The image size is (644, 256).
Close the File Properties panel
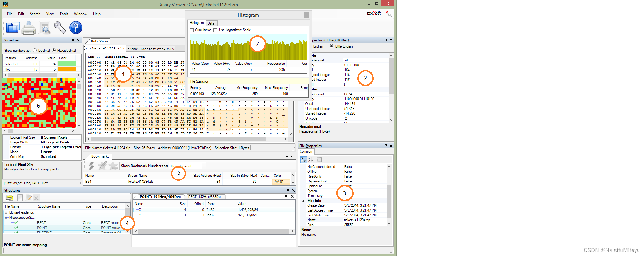point(391,146)
